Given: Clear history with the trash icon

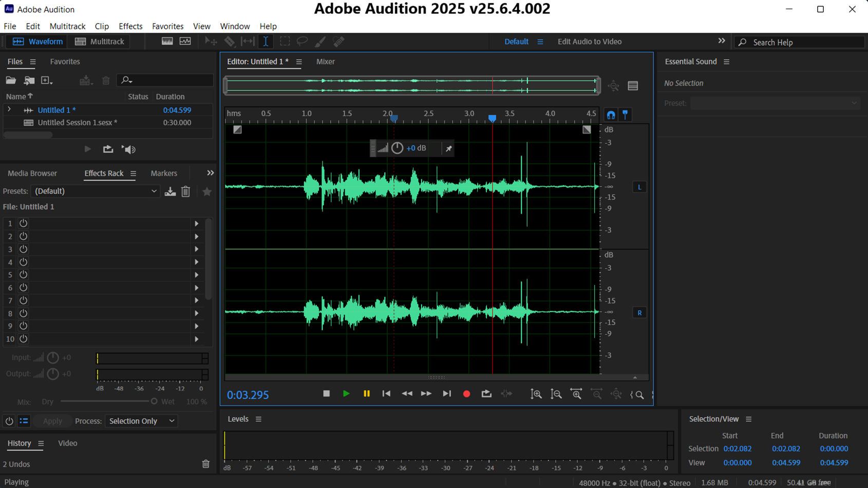Looking at the screenshot, I should (205, 464).
